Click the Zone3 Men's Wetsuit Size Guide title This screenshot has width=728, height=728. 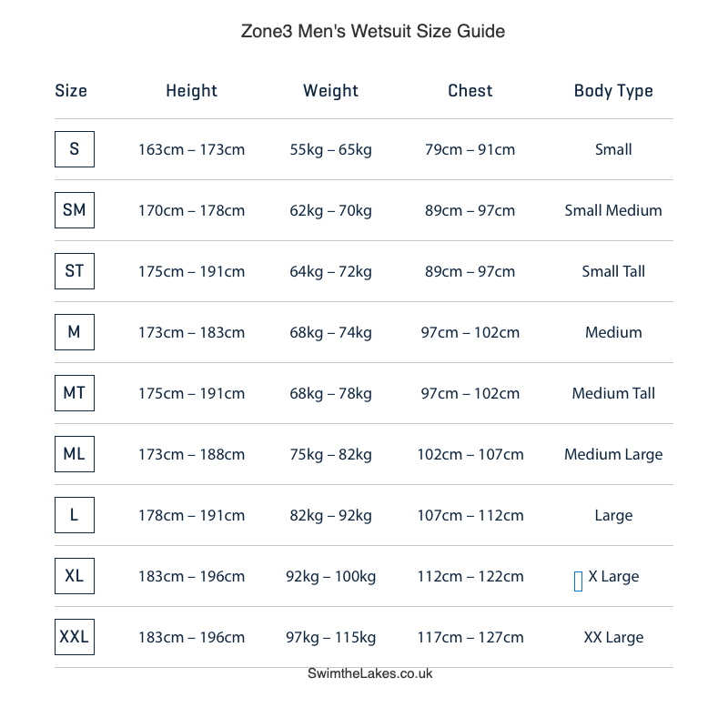coord(373,31)
